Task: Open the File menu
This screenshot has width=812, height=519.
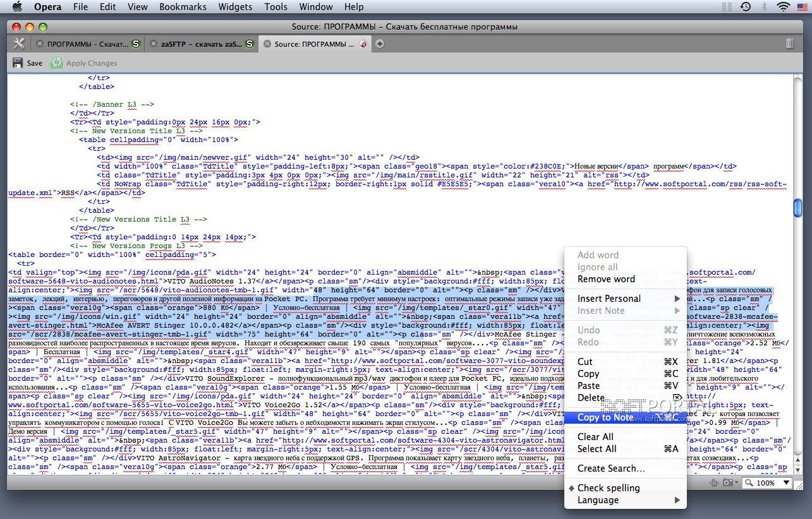Action: [80, 7]
